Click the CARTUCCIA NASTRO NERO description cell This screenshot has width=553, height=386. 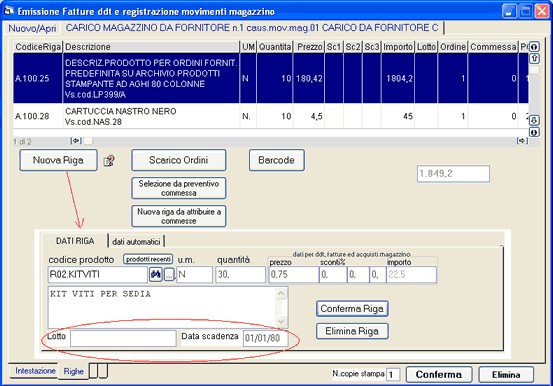(151, 116)
